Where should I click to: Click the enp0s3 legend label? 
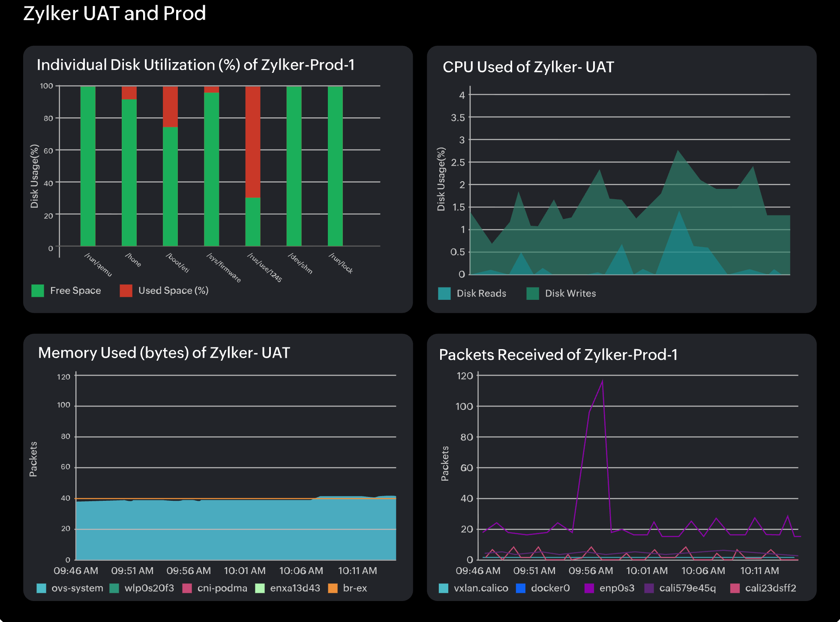(x=616, y=588)
